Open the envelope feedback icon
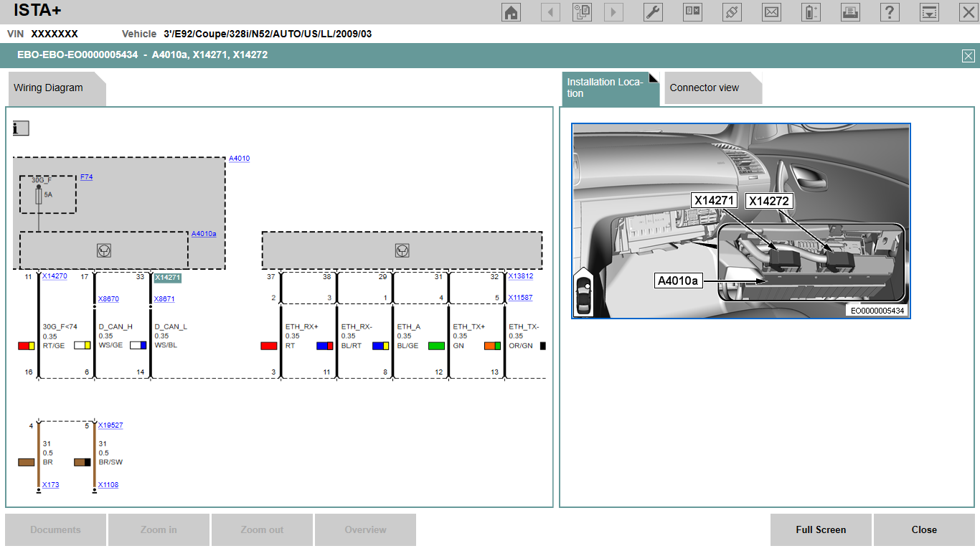 pos(771,12)
